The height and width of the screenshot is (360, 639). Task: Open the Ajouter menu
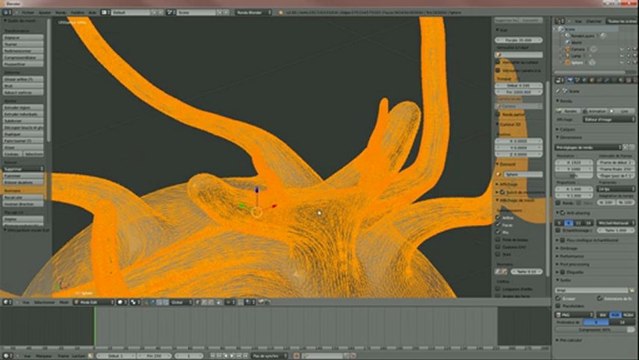point(44,13)
